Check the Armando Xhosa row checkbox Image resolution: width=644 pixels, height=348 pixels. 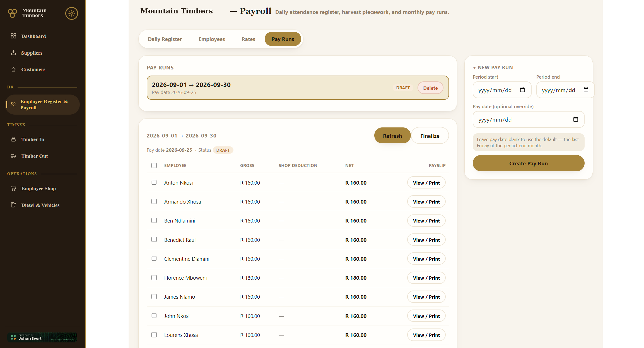(x=154, y=201)
